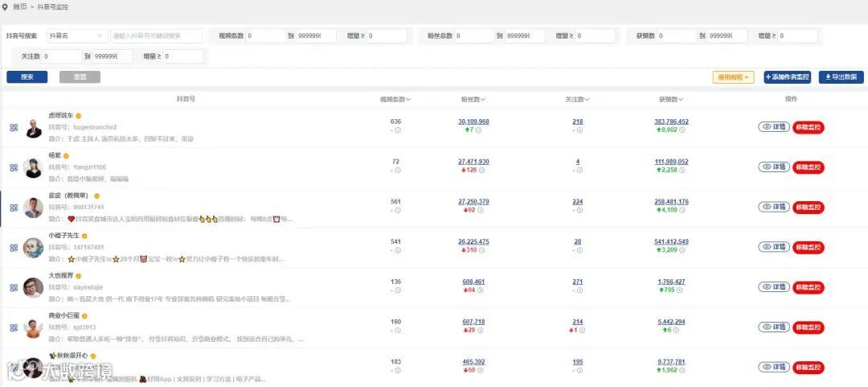Open the 使用教程 dropdown
This screenshot has width=868, height=387.
pyautogui.click(x=734, y=77)
